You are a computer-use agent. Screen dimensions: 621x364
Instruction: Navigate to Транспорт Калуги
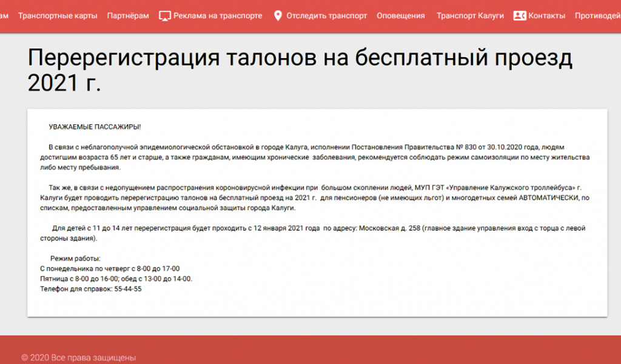point(470,16)
